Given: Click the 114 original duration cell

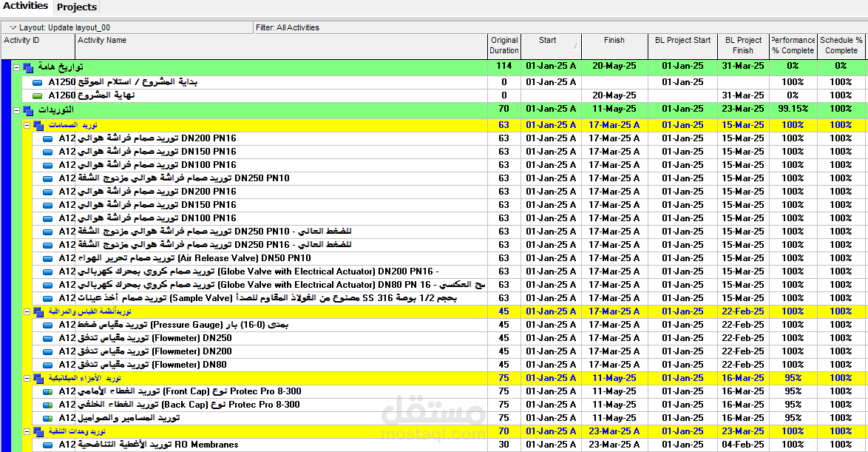Looking at the screenshot, I should (504, 65).
